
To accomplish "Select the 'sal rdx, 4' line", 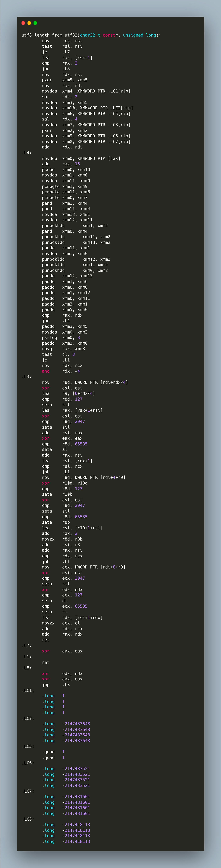I will pyautogui.click(x=60, y=119).
